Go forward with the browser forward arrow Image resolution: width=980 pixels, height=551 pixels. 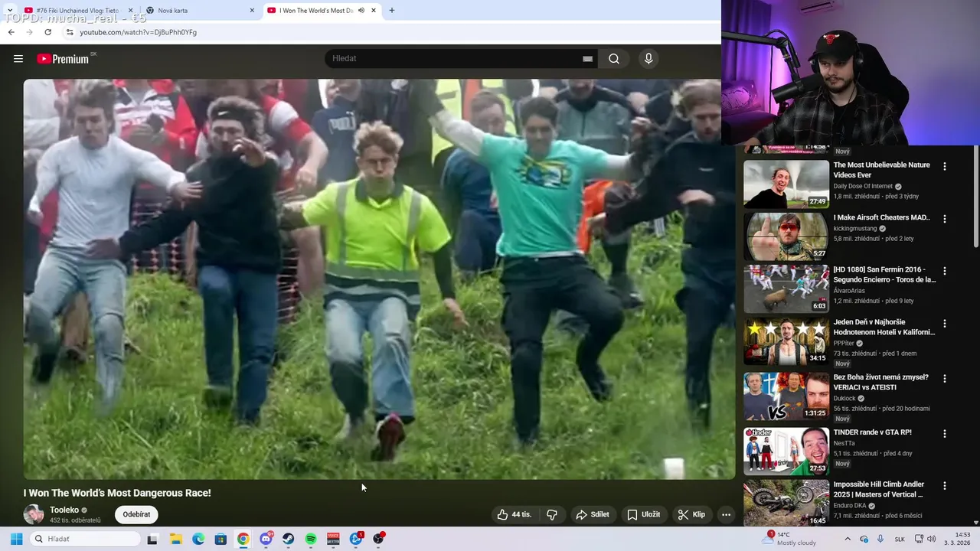[x=29, y=32]
